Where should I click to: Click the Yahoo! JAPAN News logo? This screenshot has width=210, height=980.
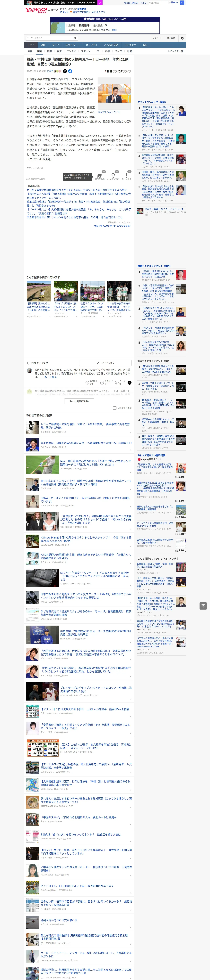[x=42, y=10]
